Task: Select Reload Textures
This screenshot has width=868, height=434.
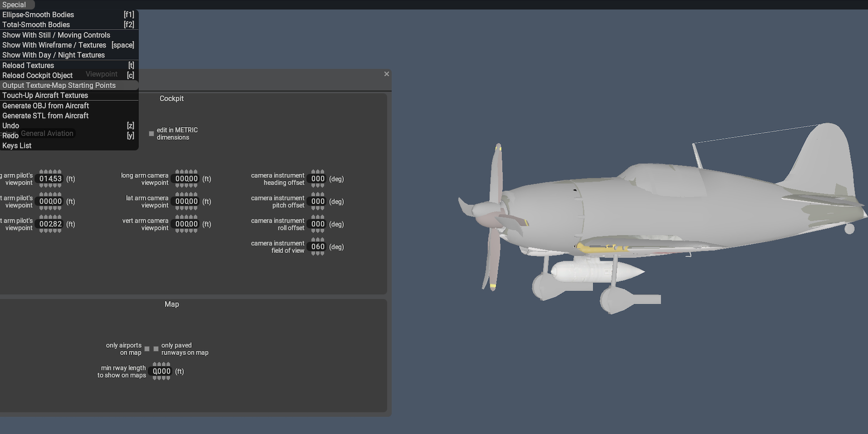Action: pos(28,65)
